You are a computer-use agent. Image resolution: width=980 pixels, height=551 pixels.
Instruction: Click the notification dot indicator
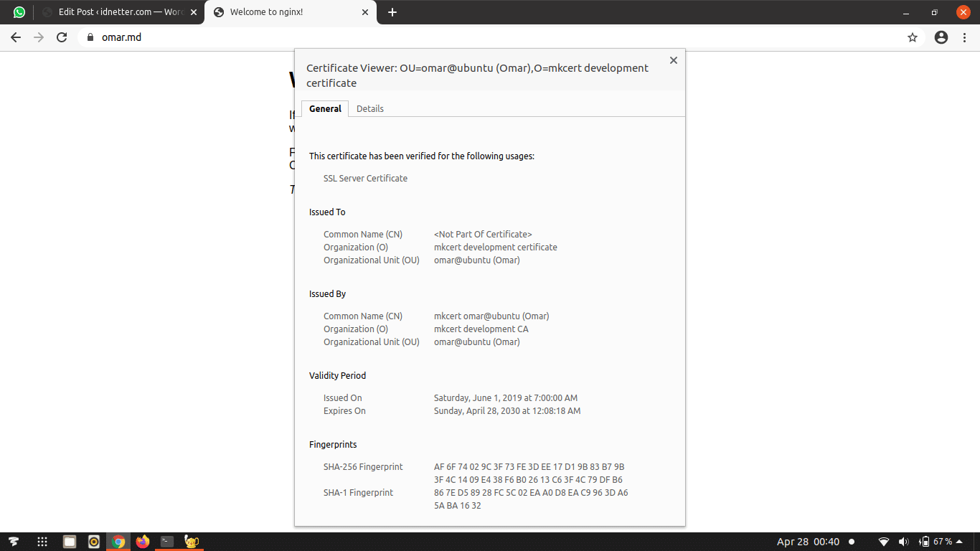tap(852, 542)
